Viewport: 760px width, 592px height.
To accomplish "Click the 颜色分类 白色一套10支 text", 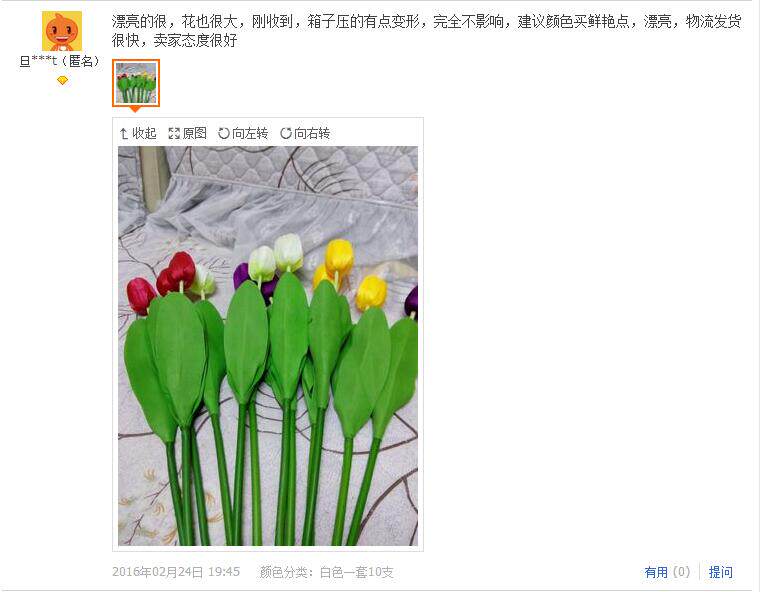I will point(327,572).
